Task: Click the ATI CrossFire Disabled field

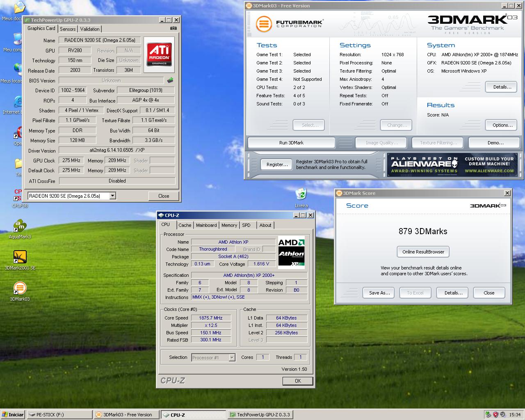Action: pyautogui.click(x=117, y=181)
